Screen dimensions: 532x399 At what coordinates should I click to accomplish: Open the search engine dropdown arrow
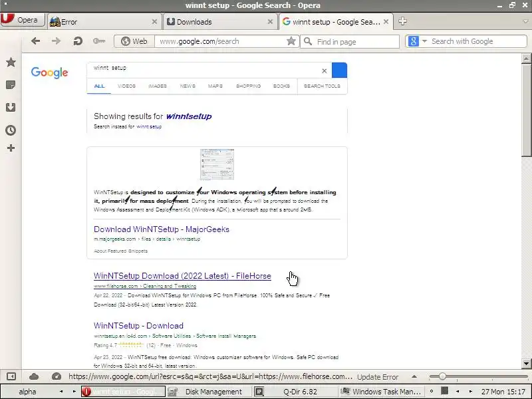[424, 41]
